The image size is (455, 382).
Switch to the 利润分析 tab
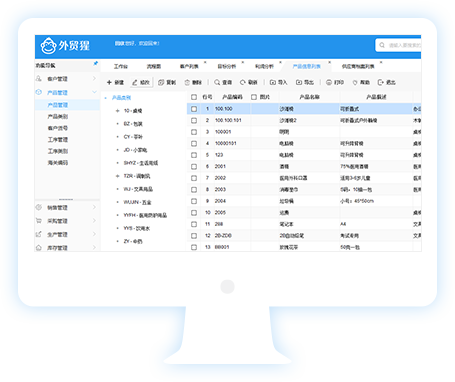point(264,66)
